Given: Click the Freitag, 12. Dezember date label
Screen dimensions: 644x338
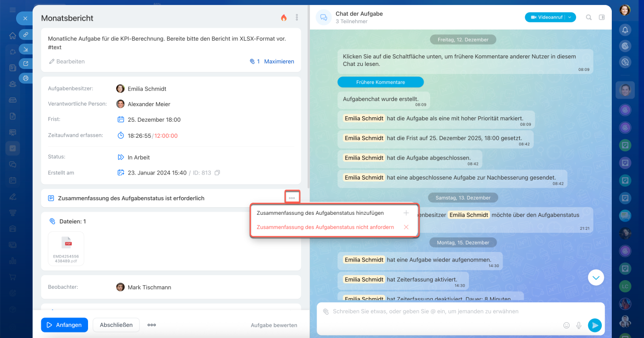Looking at the screenshot, I should [x=463, y=39].
